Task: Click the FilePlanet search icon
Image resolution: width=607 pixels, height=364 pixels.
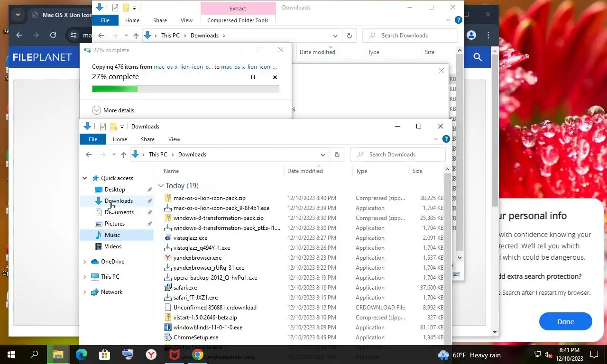Action: click(x=478, y=57)
